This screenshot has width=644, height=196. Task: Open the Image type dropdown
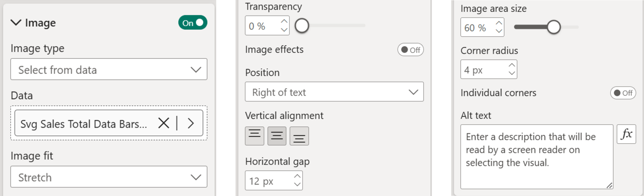click(109, 70)
